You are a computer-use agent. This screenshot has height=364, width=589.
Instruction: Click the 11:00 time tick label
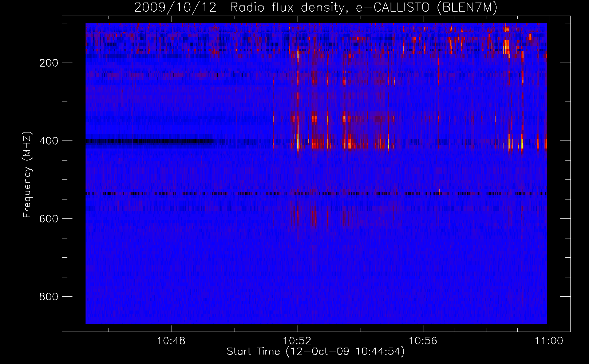[549, 341]
